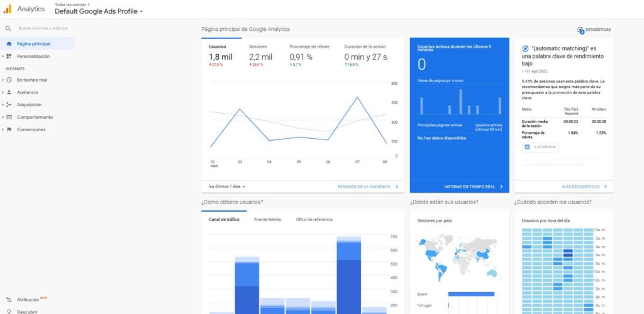The height and width of the screenshot is (314, 644).
Task: Expand the Audiencia report tree
Action: tap(3, 92)
